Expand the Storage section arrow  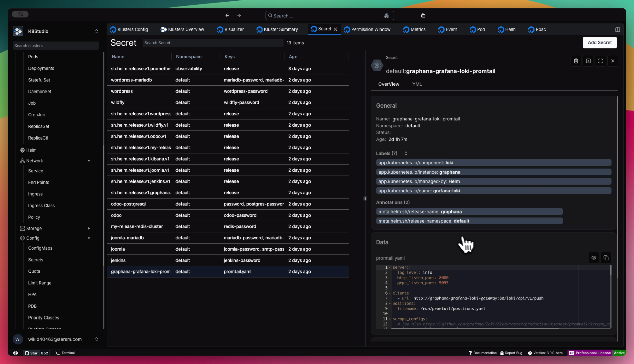[x=89, y=228]
